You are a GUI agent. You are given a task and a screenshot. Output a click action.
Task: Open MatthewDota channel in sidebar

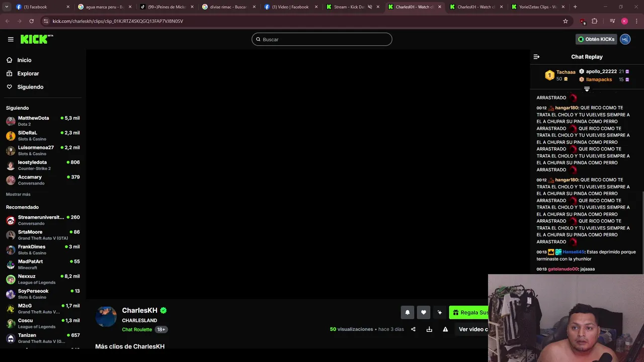pyautogui.click(x=43, y=121)
